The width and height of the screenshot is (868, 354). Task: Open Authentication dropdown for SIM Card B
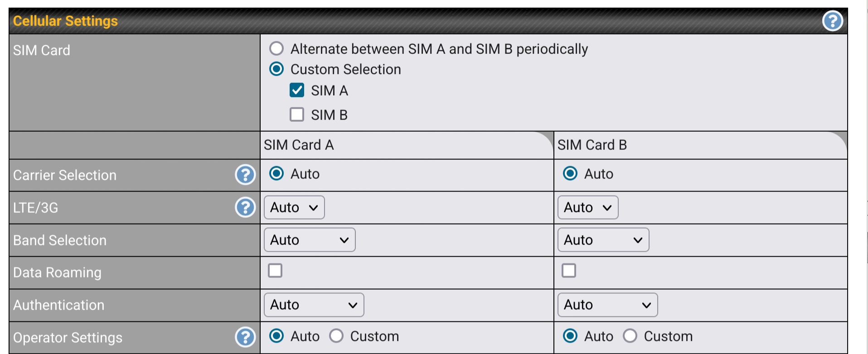pos(607,305)
